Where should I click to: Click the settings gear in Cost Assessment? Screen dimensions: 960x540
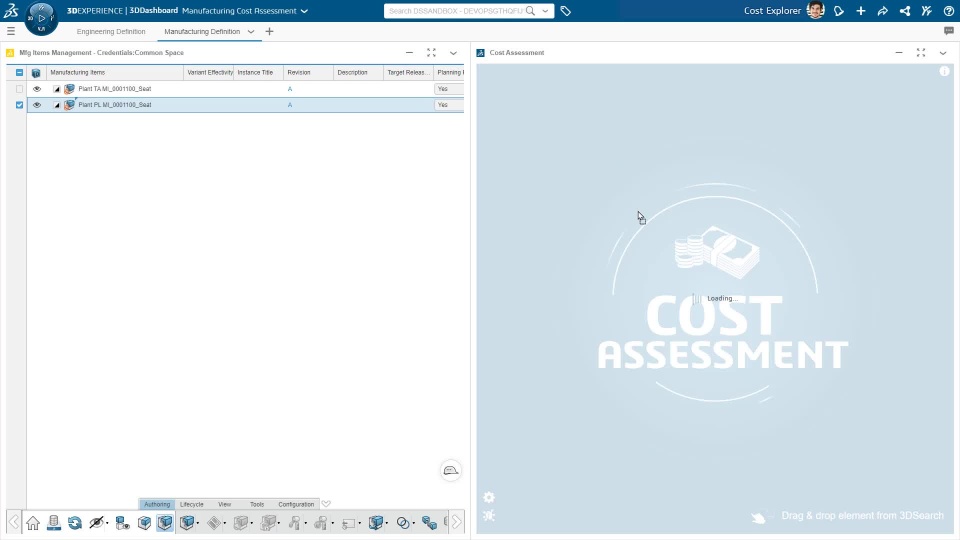[489, 497]
